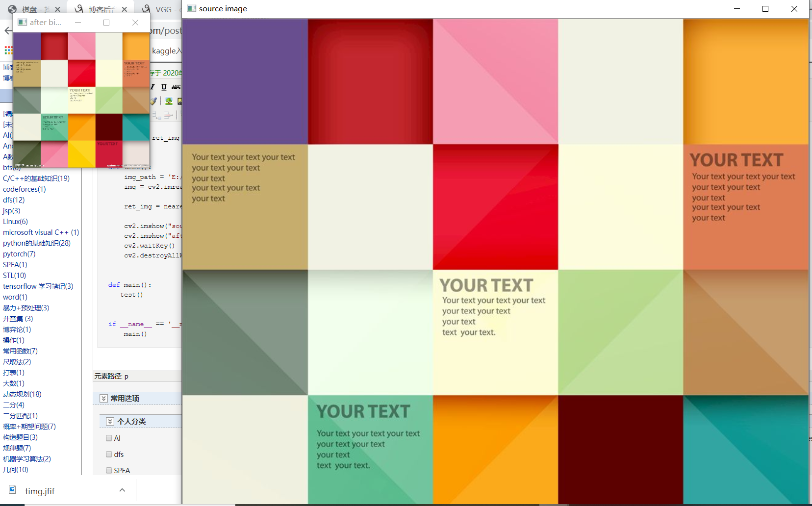Open the 尺取法(2) category link

coord(17,362)
